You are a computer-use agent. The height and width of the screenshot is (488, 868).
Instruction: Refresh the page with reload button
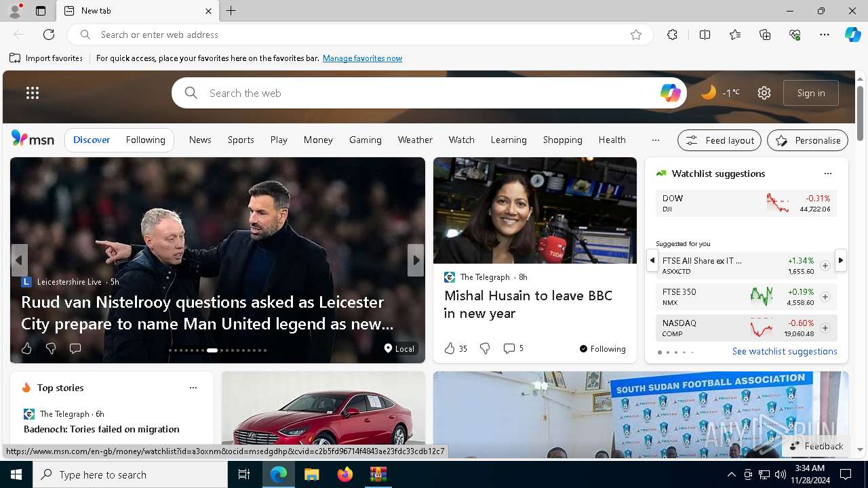(x=49, y=35)
